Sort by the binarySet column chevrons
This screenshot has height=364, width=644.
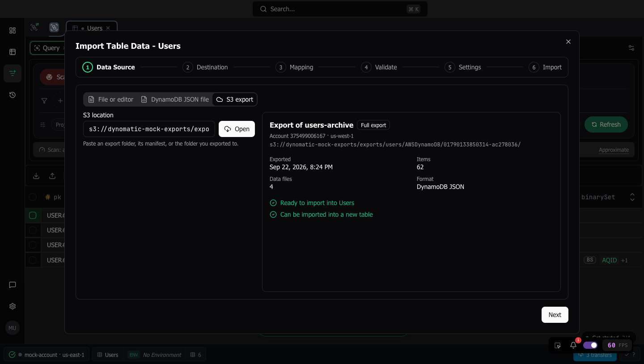[x=632, y=197]
